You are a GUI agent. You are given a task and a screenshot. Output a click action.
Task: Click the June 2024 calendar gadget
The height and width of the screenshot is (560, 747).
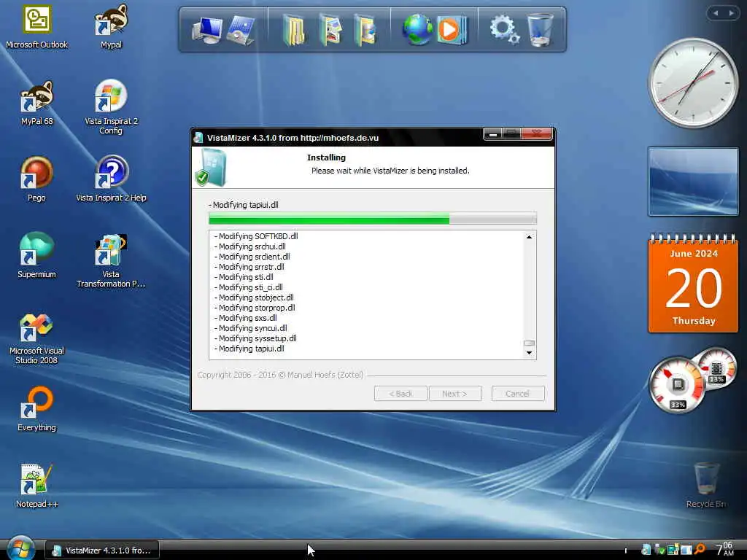[693, 283]
